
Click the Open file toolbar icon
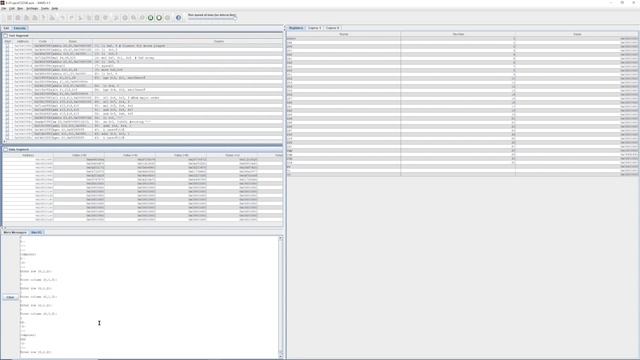18,18
